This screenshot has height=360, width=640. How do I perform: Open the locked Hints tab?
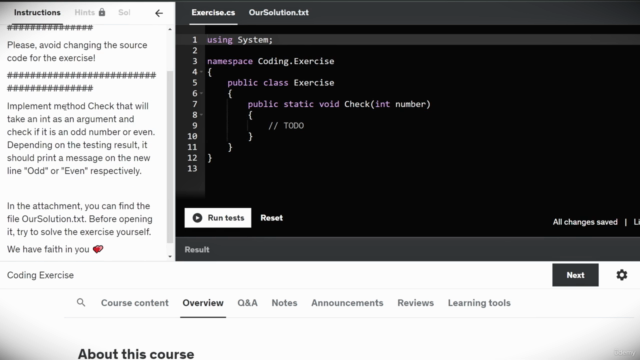(90, 12)
